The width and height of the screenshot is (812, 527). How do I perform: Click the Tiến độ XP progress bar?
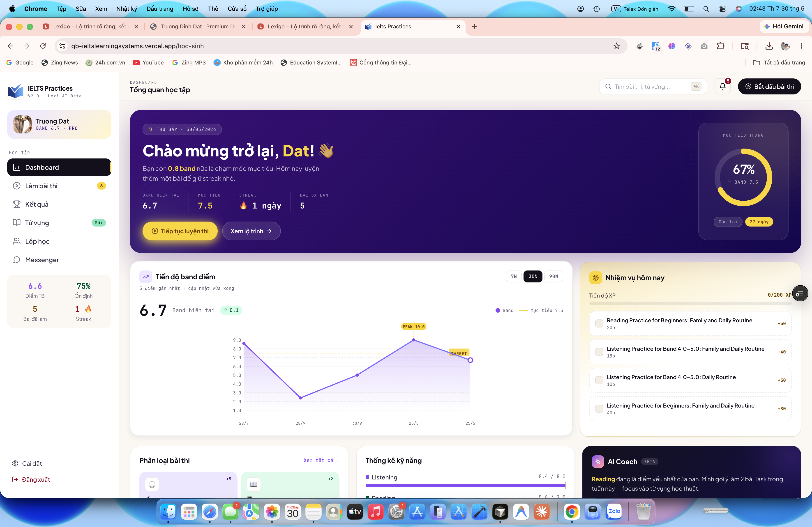pos(690,303)
